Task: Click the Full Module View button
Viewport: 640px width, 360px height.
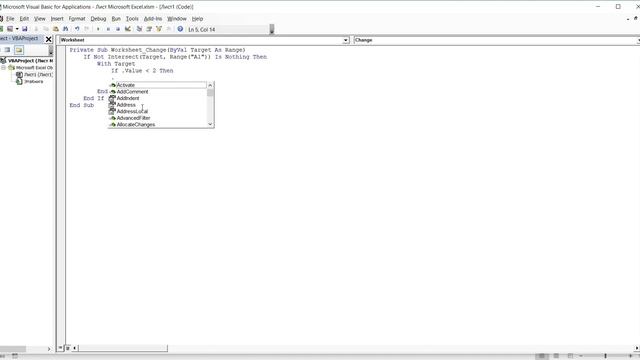Action: [x=68, y=348]
